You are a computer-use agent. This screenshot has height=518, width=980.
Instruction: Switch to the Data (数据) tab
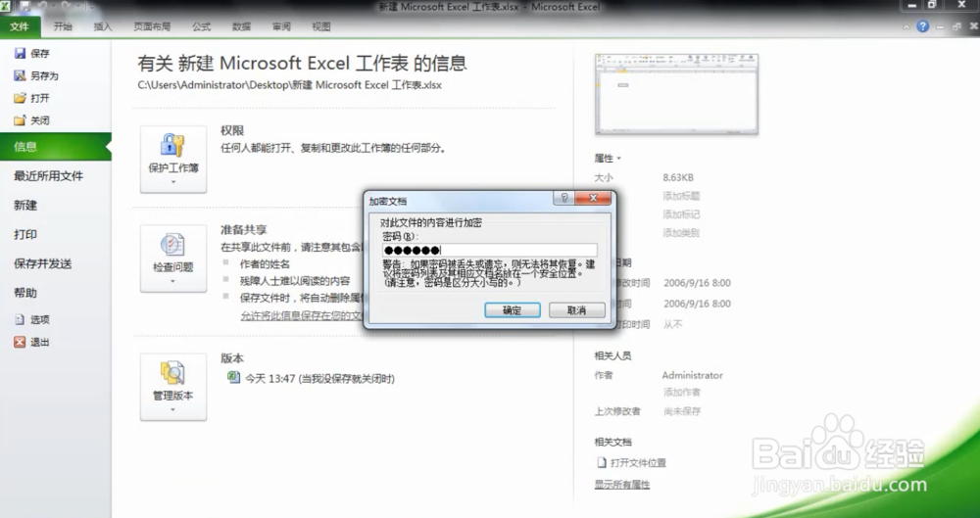[241, 26]
